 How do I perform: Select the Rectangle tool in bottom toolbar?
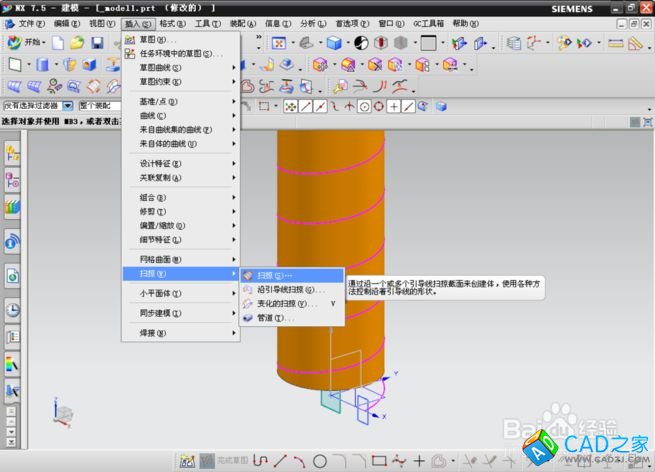pos(379,461)
